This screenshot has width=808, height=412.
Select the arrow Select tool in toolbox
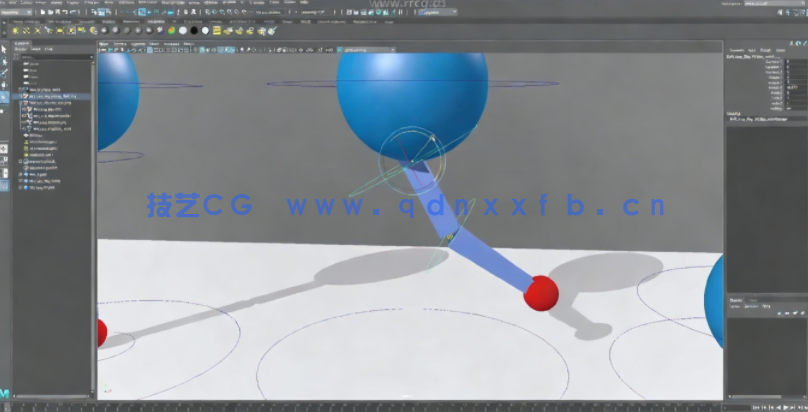tap(4, 49)
